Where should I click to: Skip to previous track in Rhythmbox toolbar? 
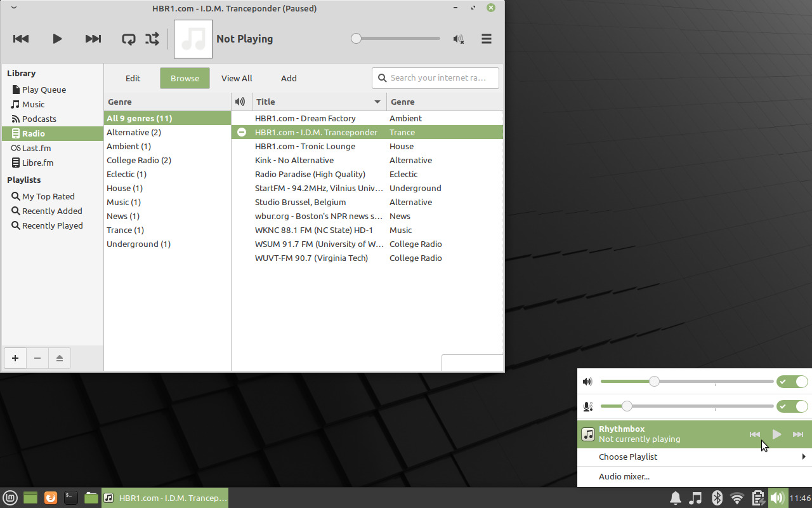pos(21,39)
